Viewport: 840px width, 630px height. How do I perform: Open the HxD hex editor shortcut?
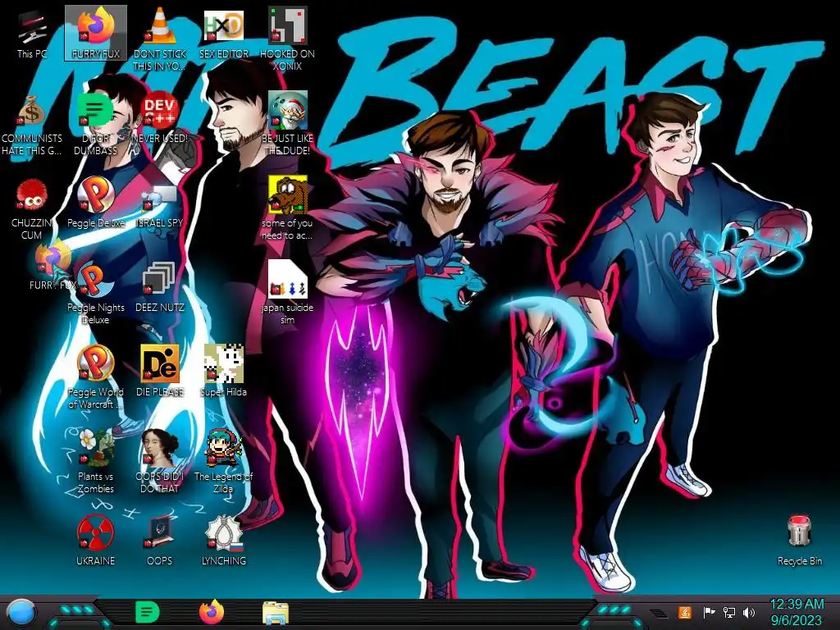[224, 33]
